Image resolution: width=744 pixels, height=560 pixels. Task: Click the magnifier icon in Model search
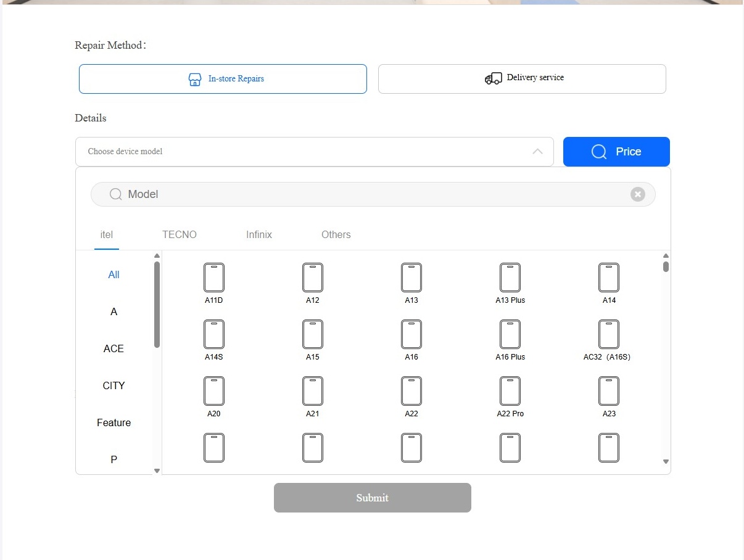pyautogui.click(x=115, y=194)
